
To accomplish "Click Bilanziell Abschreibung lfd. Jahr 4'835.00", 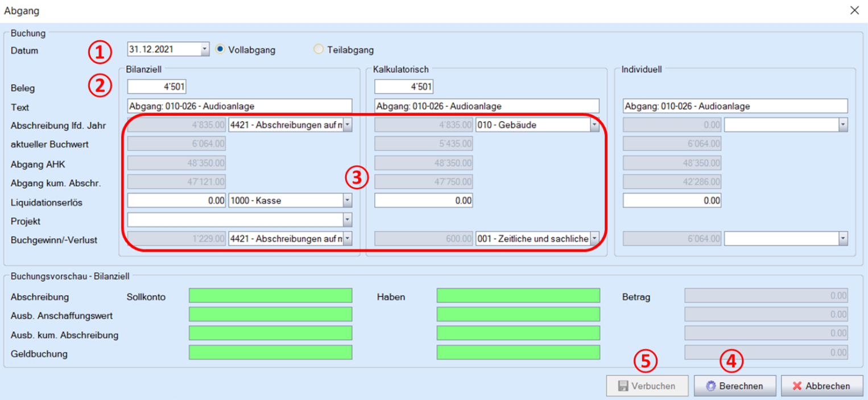I will [x=177, y=125].
